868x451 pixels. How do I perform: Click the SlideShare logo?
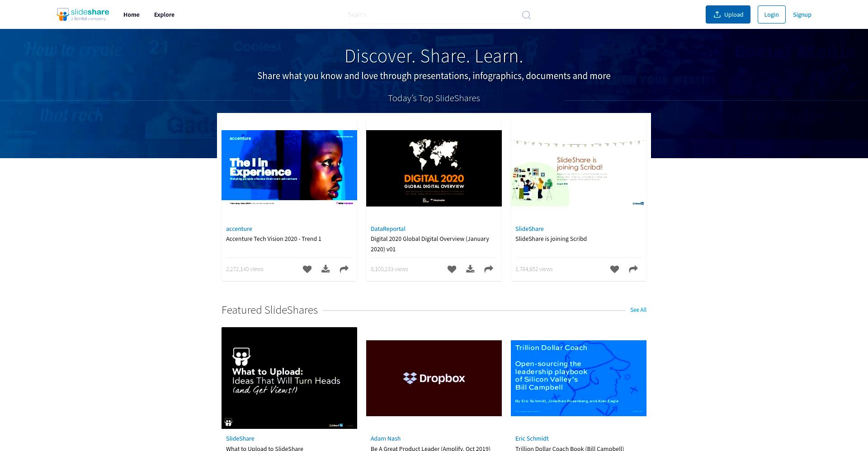[x=83, y=14]
